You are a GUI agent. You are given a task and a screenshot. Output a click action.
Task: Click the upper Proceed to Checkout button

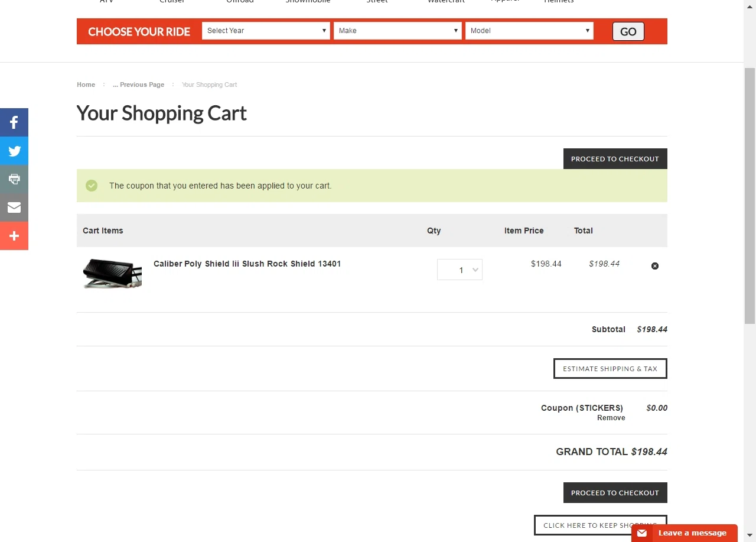tap(615, 159)
